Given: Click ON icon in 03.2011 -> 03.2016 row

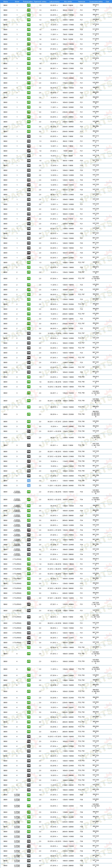Looking at the screenshot, I should (29, 431).
